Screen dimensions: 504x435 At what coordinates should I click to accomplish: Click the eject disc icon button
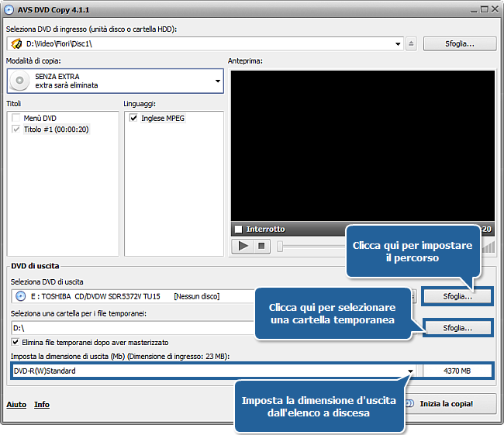pyautogui.click(x=411, y=43)
